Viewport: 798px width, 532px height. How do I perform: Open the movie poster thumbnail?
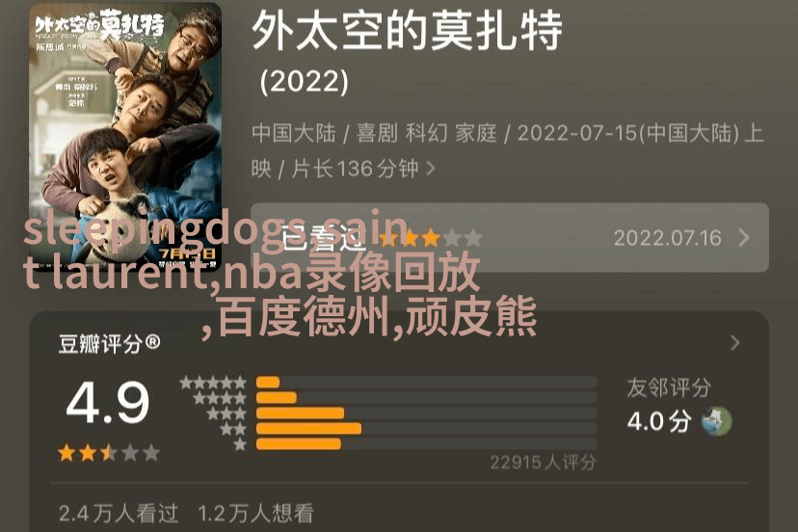tap(125, 137)
